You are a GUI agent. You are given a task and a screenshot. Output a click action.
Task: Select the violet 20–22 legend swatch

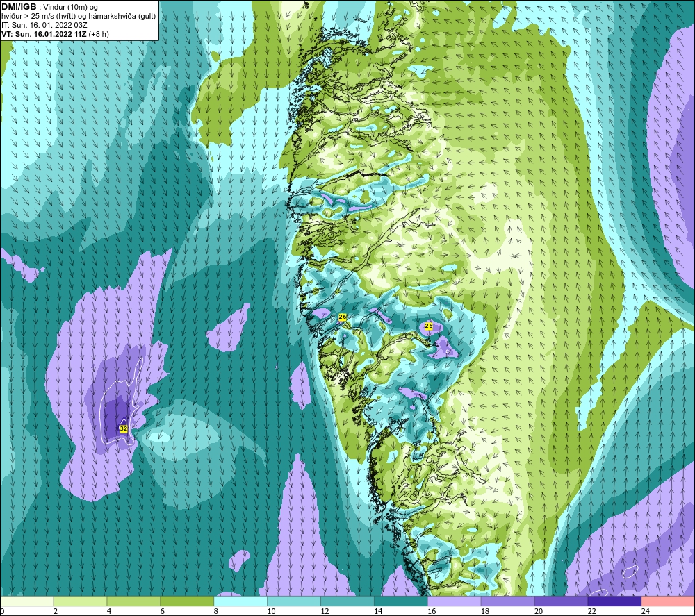coord(561,601)
